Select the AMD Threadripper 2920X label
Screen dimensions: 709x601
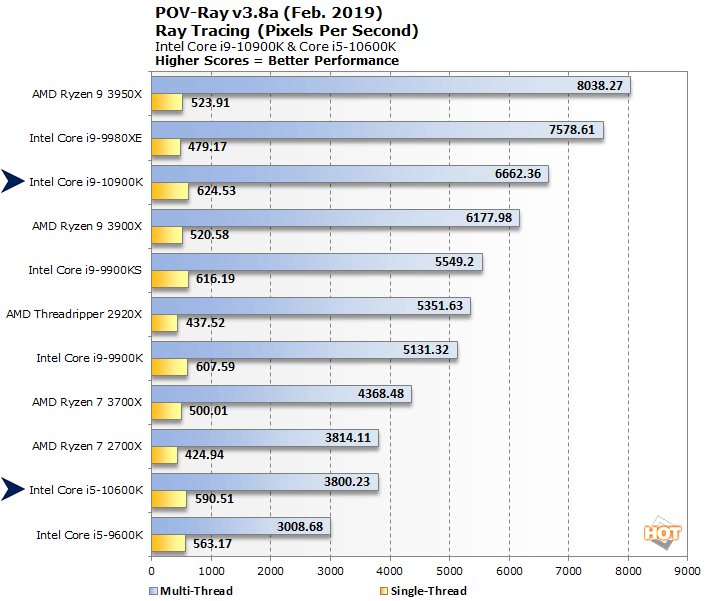tap(74, 314)
